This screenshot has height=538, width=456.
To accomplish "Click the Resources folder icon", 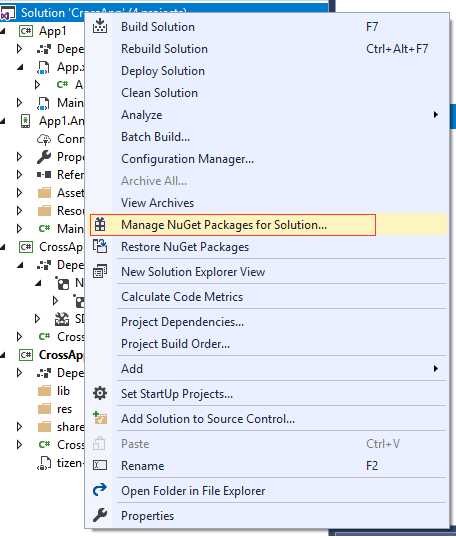I will pyautogui.click(x=44, y=211).
